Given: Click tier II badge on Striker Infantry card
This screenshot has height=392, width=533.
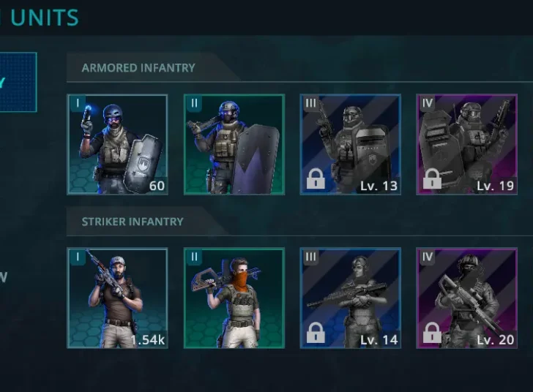Looking at the screenshot, I should point(195,257).
